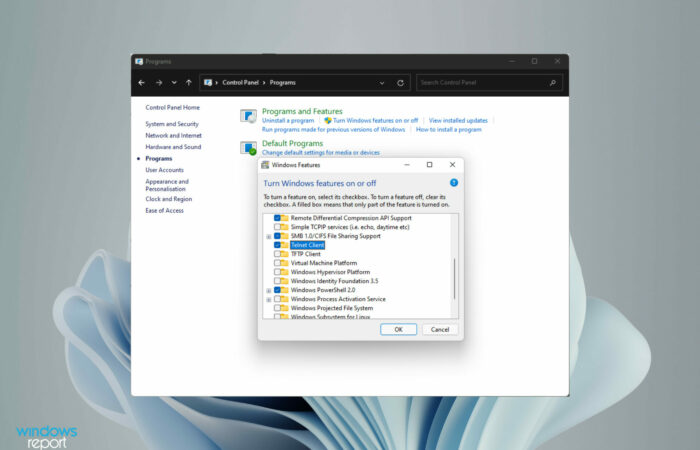Click Programs in the address breadcrumb
The image size is (700, 450).
pyautogui.click(x=283, y=83)
